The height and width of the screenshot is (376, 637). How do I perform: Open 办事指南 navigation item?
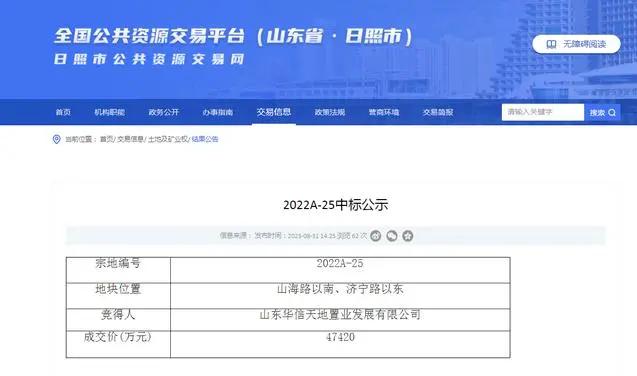pos(218,112)
